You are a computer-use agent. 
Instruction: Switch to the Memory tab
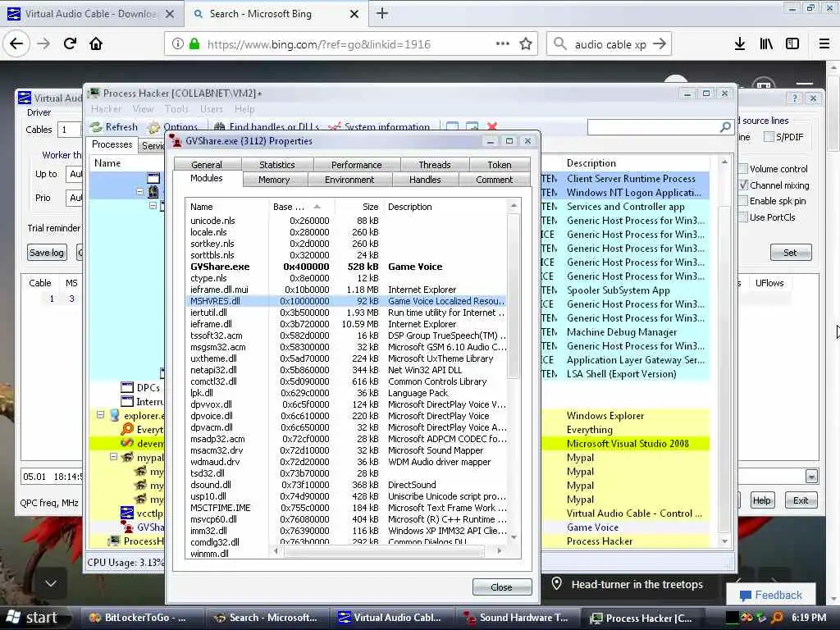click(274, 180)
